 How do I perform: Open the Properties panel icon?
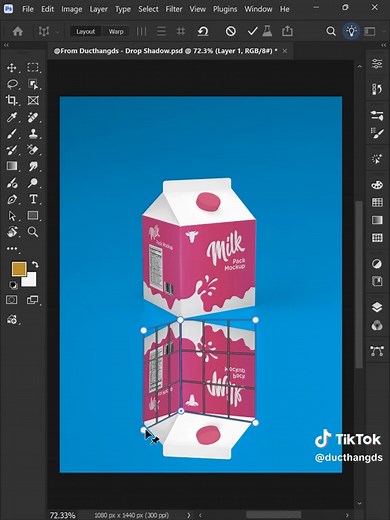pos(377,63)
